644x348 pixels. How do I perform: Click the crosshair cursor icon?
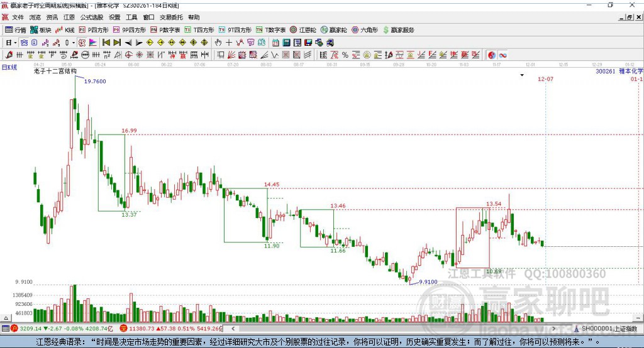229,43
